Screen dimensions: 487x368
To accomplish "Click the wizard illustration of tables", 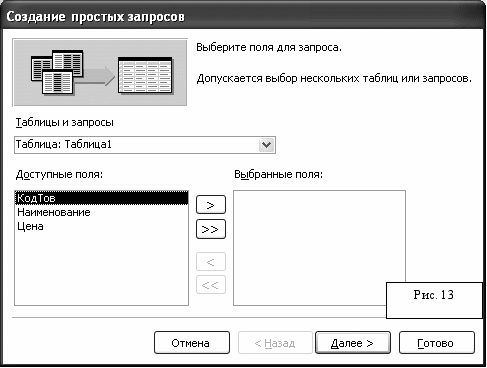I will tap(100, 72).
